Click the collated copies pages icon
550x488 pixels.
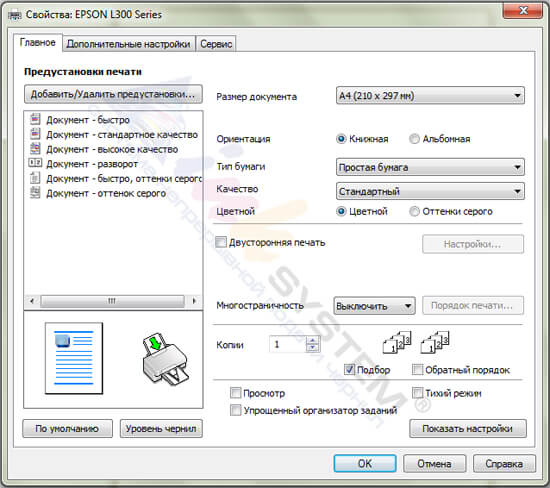point(397,341)
